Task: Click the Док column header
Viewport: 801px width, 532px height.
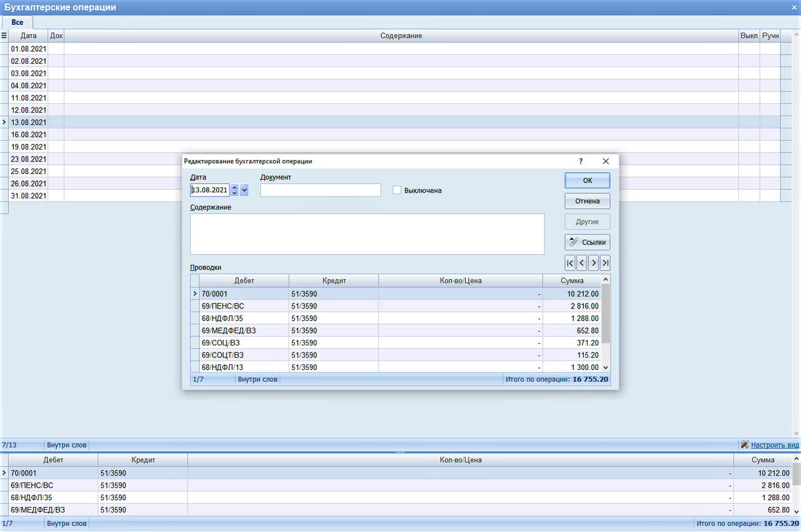Action: 56,36
